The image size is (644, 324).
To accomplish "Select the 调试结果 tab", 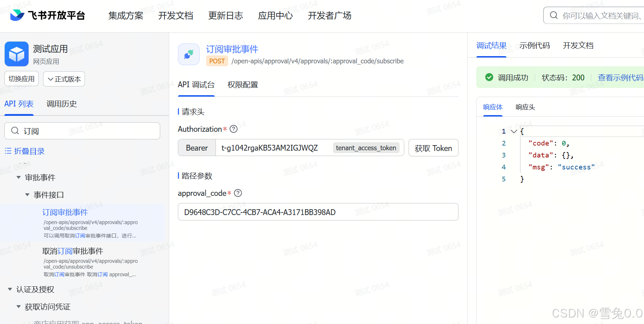I will pos(491,46).
